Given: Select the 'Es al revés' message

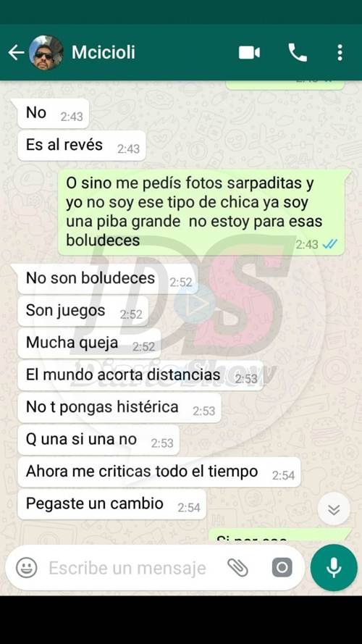Looking at the screenshot, I should point(82,146).
